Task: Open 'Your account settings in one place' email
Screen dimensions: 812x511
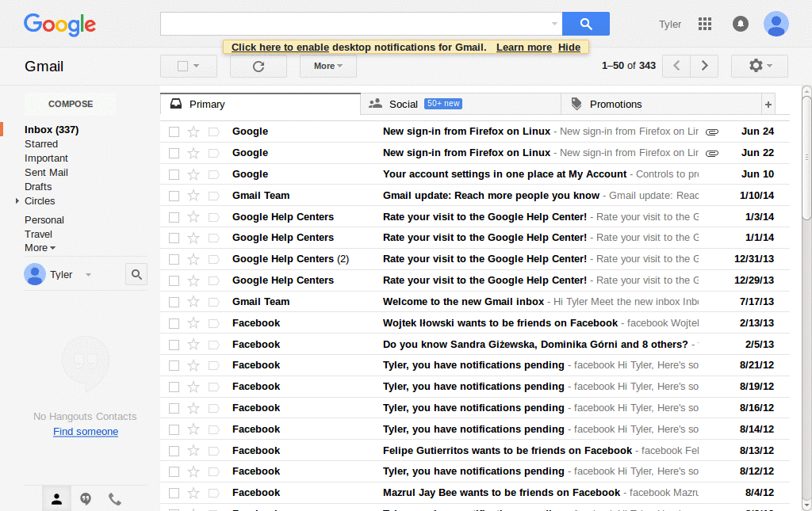Action: (475, 174)
